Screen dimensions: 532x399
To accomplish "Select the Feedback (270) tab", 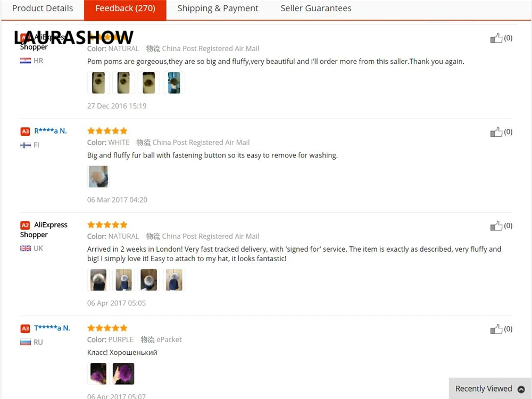I will pyautogui.click(x=125, y=9).
